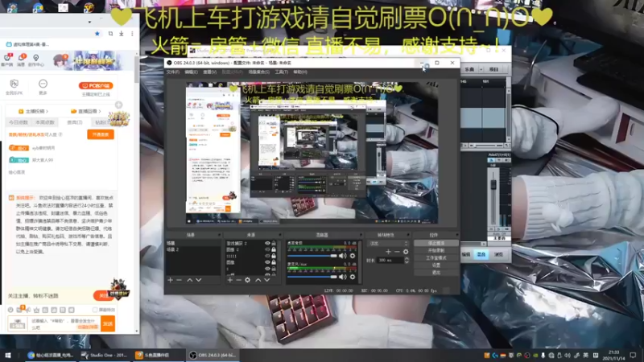Click exit button in OBS controls
Image resolution: width=644 pixels, height=362 pixels.
click(436, 272)
